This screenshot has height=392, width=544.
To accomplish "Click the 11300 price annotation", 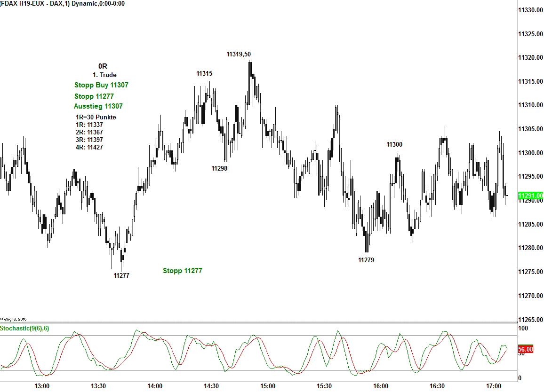I will (394, 144).
